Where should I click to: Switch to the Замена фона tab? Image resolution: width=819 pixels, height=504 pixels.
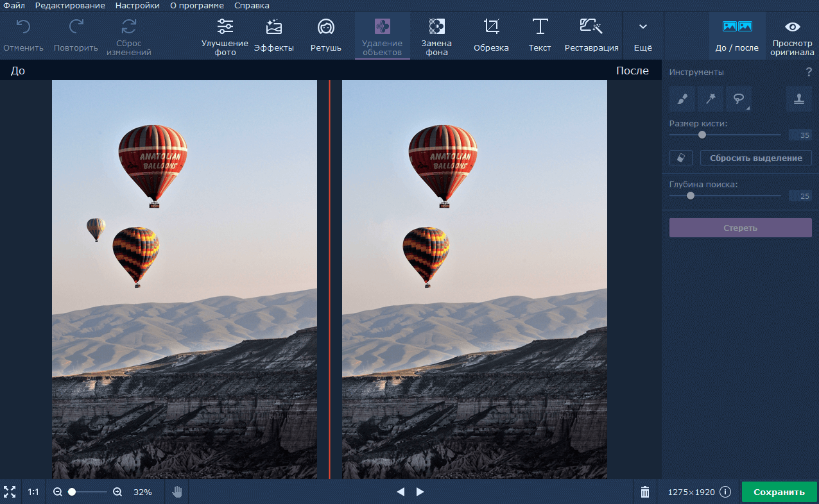click(x=436, y=35)
